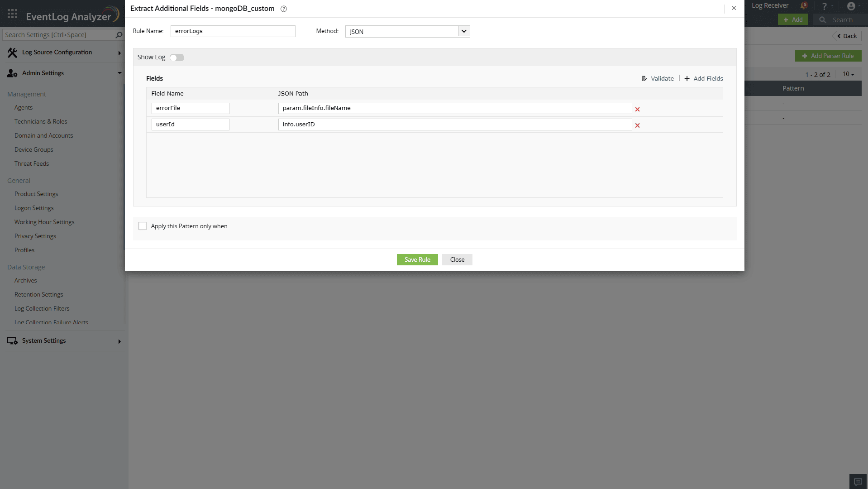Open the feedback chat icon bottom right
Screen dimensions: 868x489
(857, 481)
